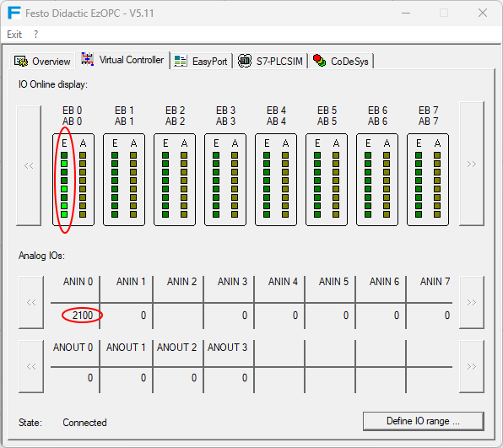Minimize the EzOPC window

coord(406,13)
